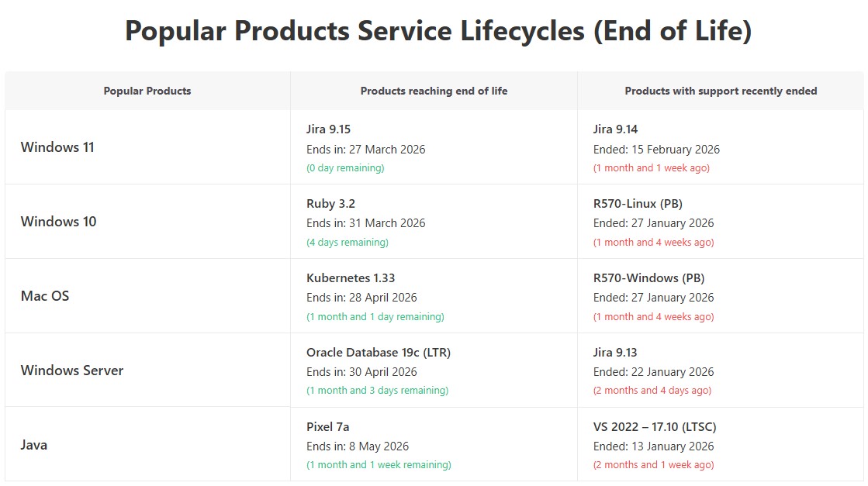Select Oracle Database 19c (LTR) entry

tap(379, 353)
